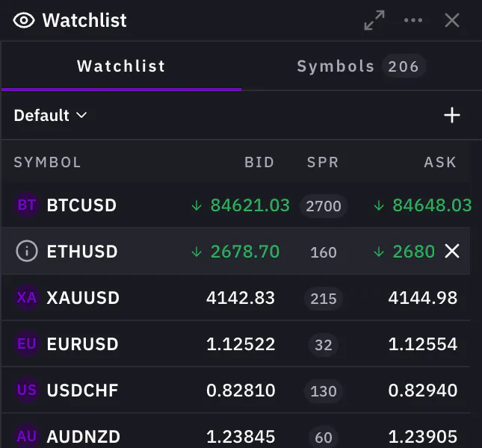Click the AU icon for AUDNZD
This screenshot has width=482, height=448.
[27, 436]
